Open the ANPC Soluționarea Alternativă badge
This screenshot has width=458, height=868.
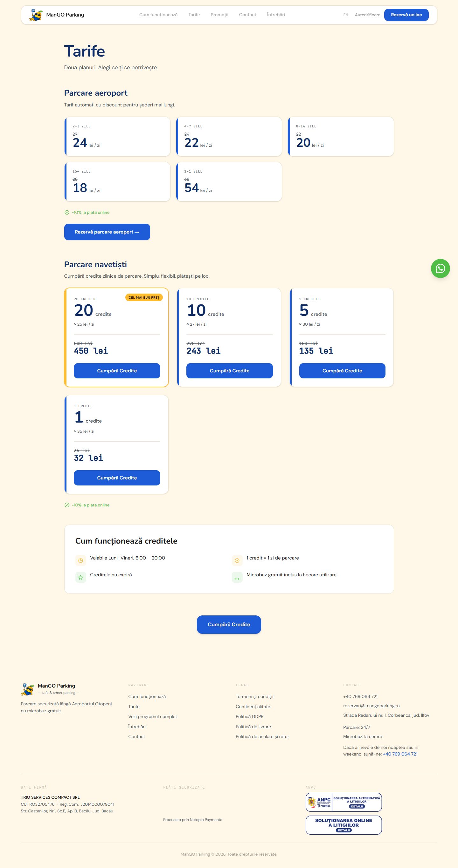[344, 802]
